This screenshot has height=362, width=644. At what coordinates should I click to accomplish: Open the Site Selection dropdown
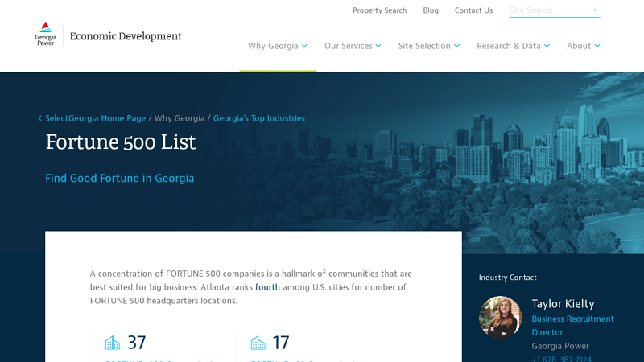point(428,46)
